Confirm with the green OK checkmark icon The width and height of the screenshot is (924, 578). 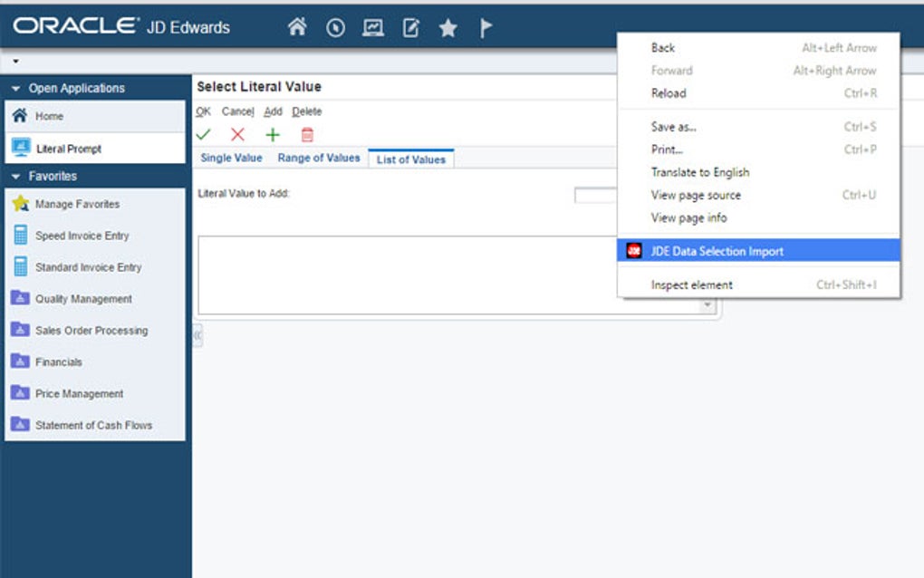tap(204, 132)
